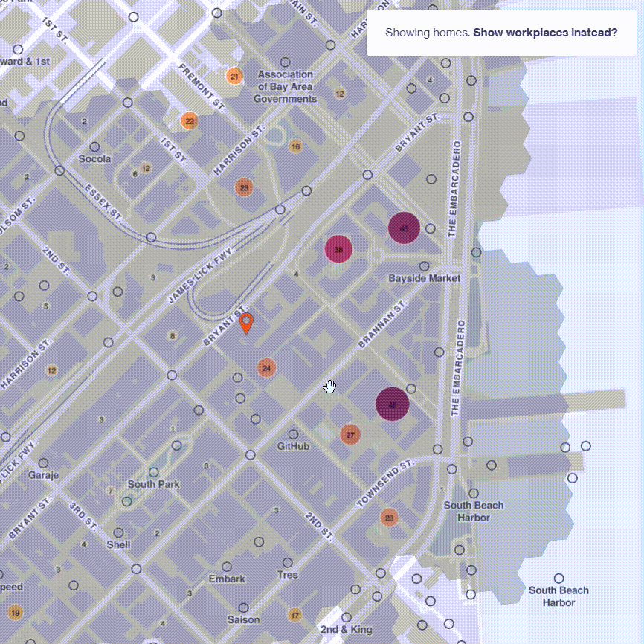The height and width of the screenshot is (644, 644).
Task: Open the dark cluster labeled 48
Action: [392, 405]
